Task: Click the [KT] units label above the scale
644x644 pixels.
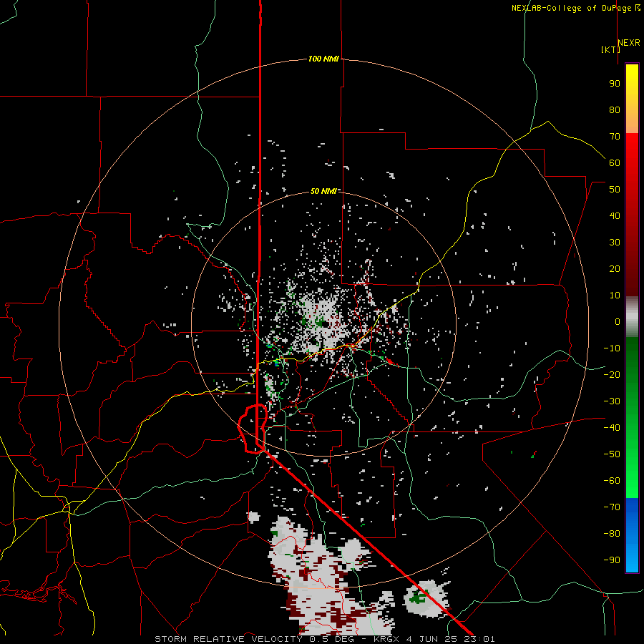Action: pyautogui.click(x=610, y=49)
